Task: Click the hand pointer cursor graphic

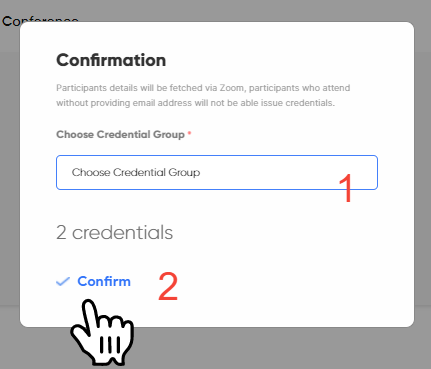Action: coord(102,332)
